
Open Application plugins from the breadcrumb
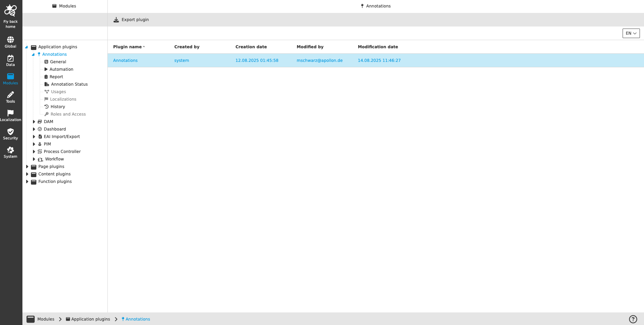click(91, 319)
